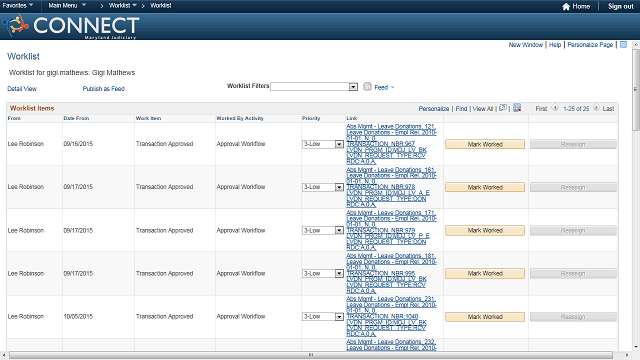The image size is (640, 360).
Task: Click the First rows link
Action: point(541,109)
